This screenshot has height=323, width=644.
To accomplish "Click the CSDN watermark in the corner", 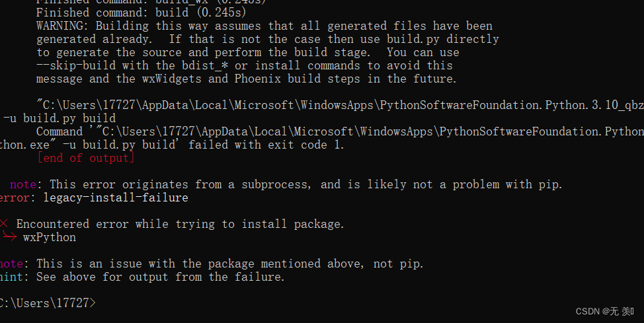I will pos(604,312).
